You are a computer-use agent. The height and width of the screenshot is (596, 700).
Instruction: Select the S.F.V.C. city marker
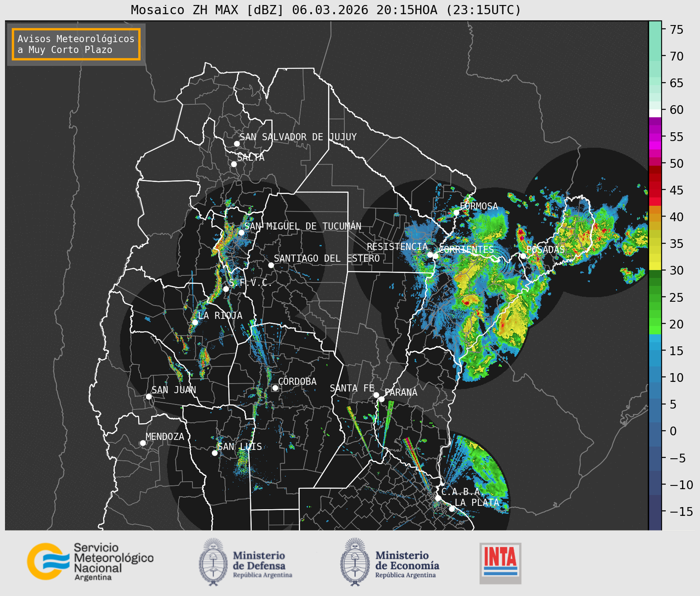tap(226, 289)
